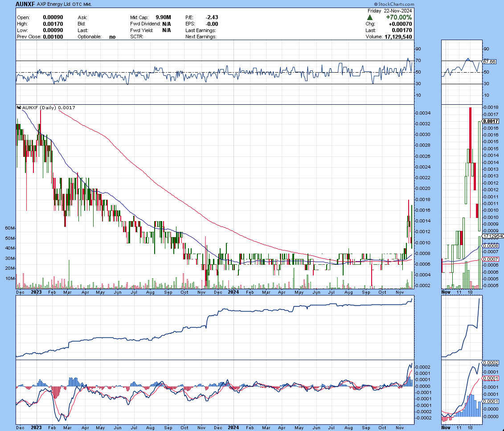This screenshot has width=504, height=431.
Task: Click the boxed 0.0017 last-price tag
Action: [491, 121]
